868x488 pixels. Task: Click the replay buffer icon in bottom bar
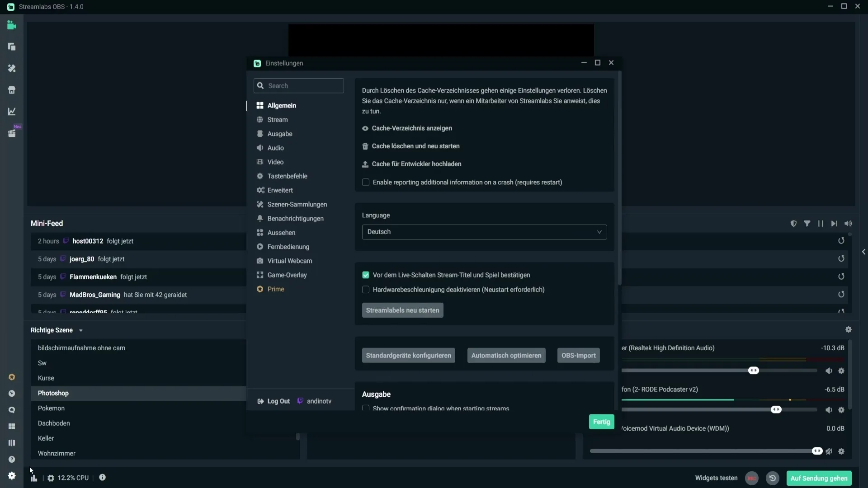pyautogui.click(x=773, y=478)
